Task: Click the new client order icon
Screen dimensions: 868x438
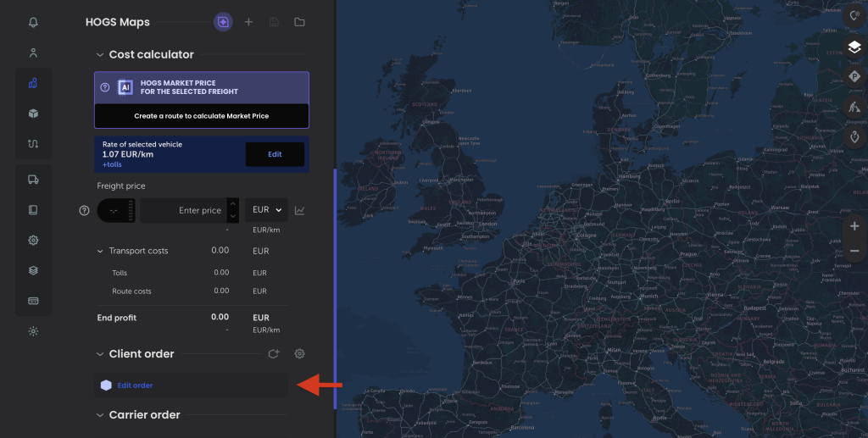Action: [274, 354]
